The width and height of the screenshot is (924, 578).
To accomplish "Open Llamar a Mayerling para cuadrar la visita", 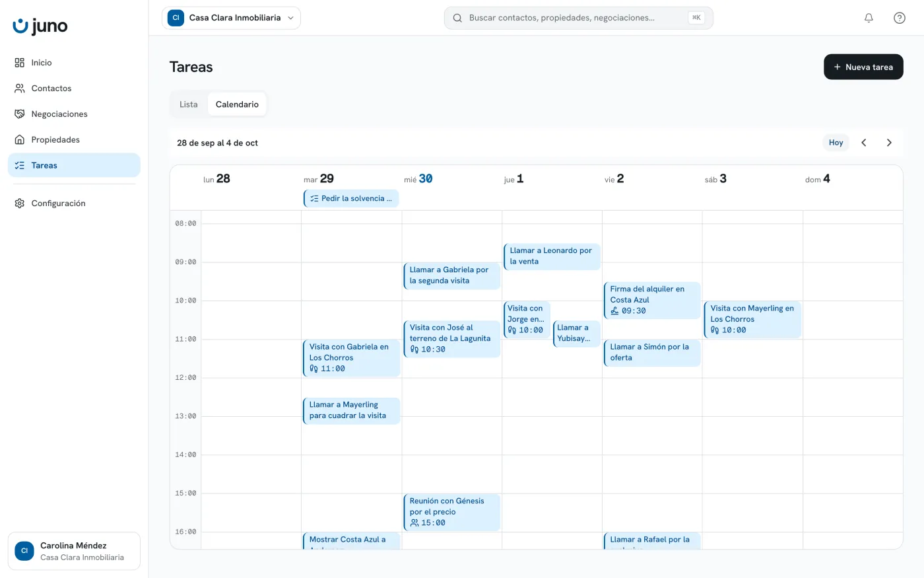I will 352,410.
